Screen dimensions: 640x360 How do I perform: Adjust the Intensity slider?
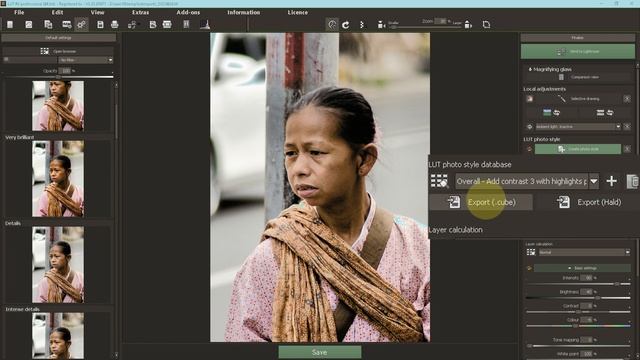click(578, 284)
